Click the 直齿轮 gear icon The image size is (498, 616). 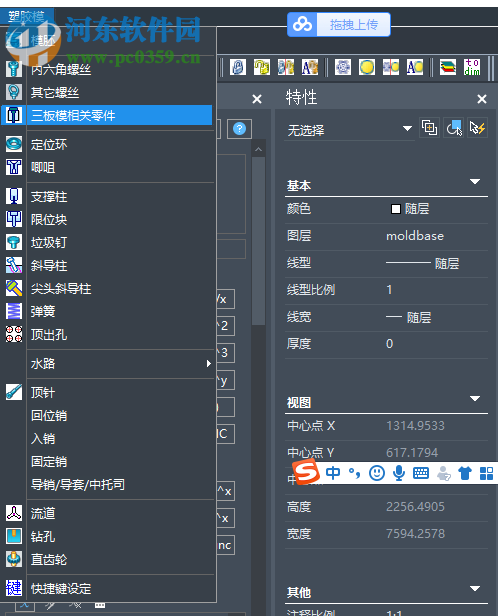pos(14,559)
